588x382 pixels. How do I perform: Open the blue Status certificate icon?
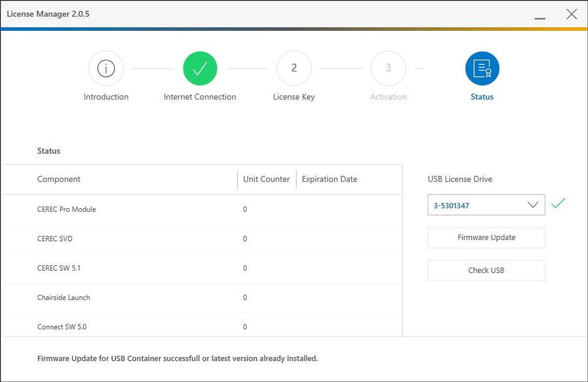point(482,69)
